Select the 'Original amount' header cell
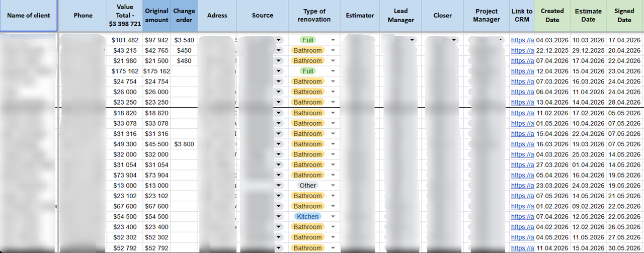The height and width of the screenshot is (253, 644). click(156, 16)
